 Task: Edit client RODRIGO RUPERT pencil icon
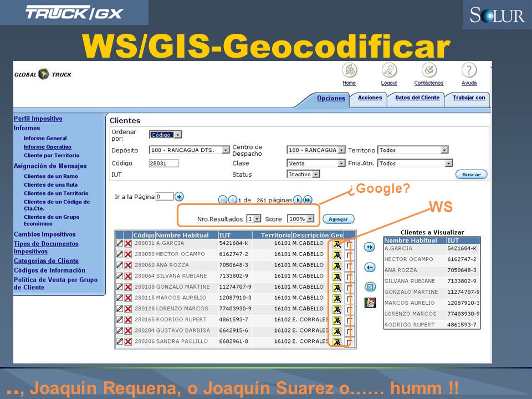[x=120, y=319]
